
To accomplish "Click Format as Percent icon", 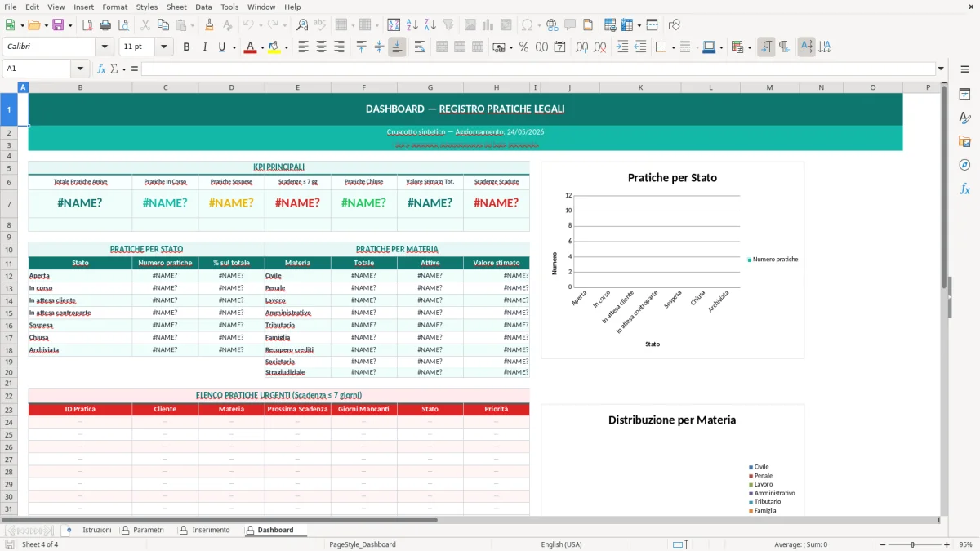I will coord(523,47).
